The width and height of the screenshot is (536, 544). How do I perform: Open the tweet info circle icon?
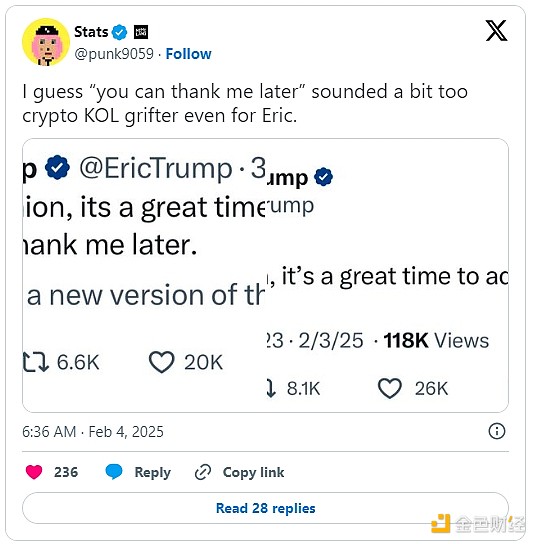pyautogui.click(x=497, y=431)
